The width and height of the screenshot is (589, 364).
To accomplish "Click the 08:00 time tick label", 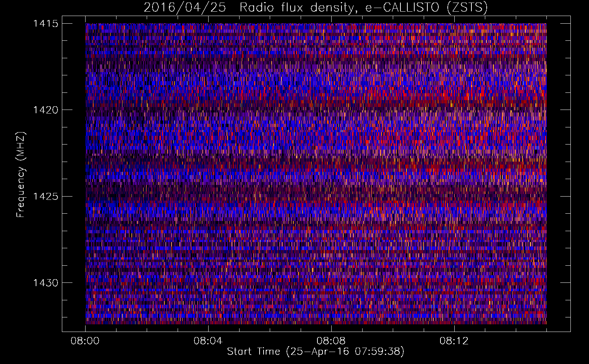I will click(x=85, y=341).
